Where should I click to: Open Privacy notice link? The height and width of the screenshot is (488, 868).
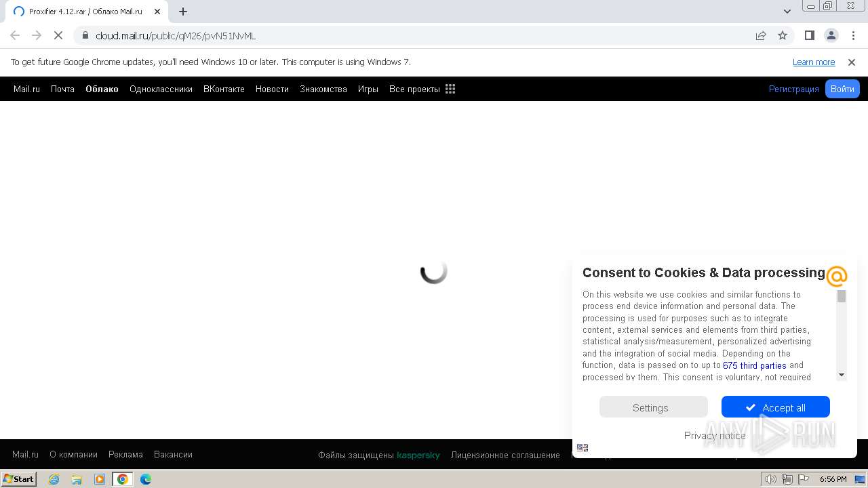715,435
